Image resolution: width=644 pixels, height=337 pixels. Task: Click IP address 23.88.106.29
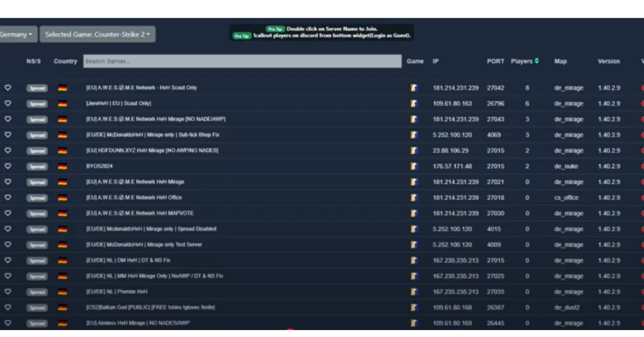pos(451,151)
